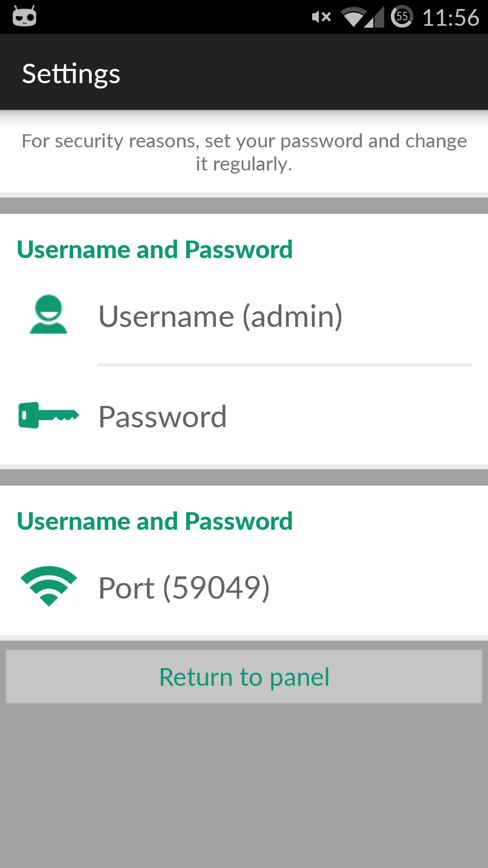
Task: Tap the cellular signal strength icon
Action: coord(375,17)
